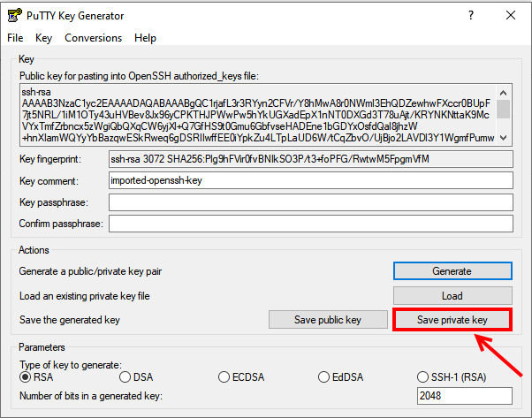Click into the Key passphrase field

[x=309, y=202]
